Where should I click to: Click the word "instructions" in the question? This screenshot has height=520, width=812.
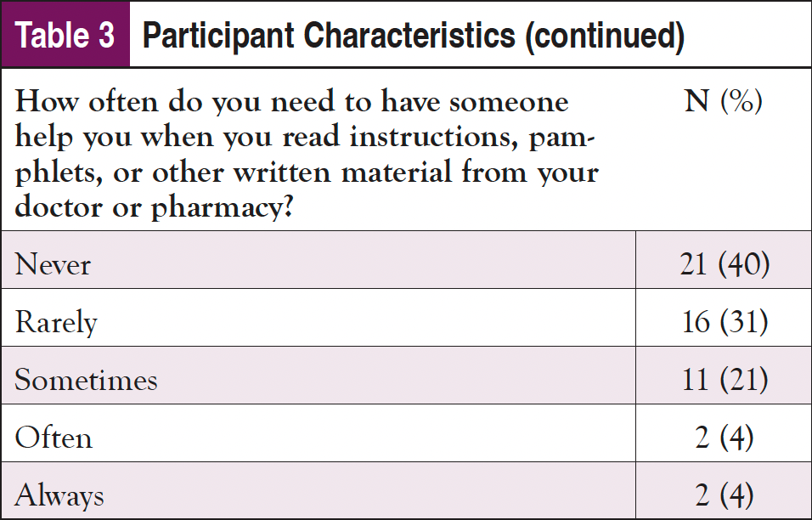(x=401, y=138)
